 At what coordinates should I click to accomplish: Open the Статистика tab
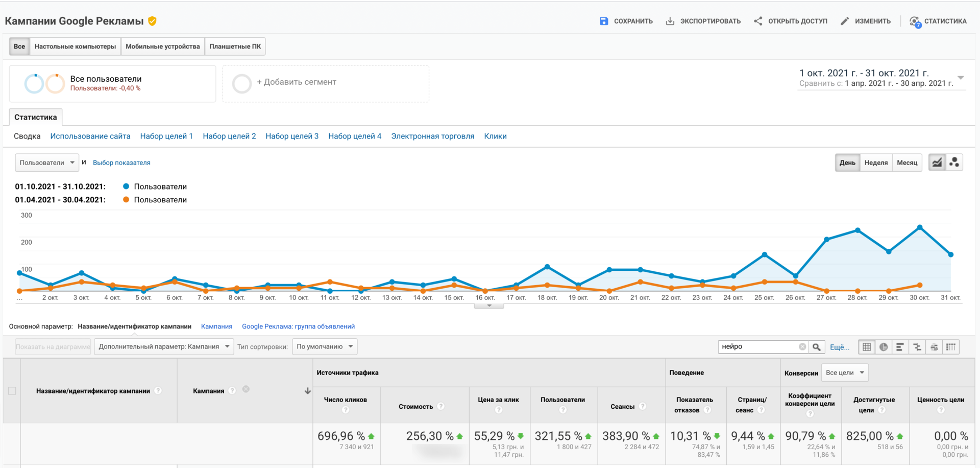tap(36, 117)
